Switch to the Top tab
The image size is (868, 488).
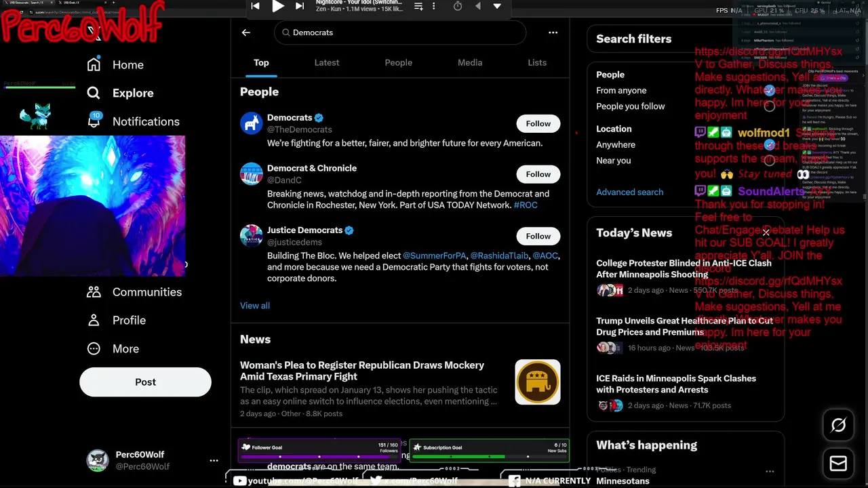click(x=261, y=62)
